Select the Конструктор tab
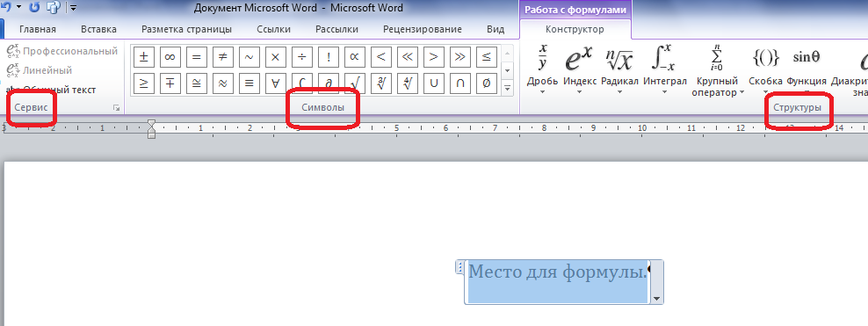Viewport: 868px width, 326px height. coord(575,29)
